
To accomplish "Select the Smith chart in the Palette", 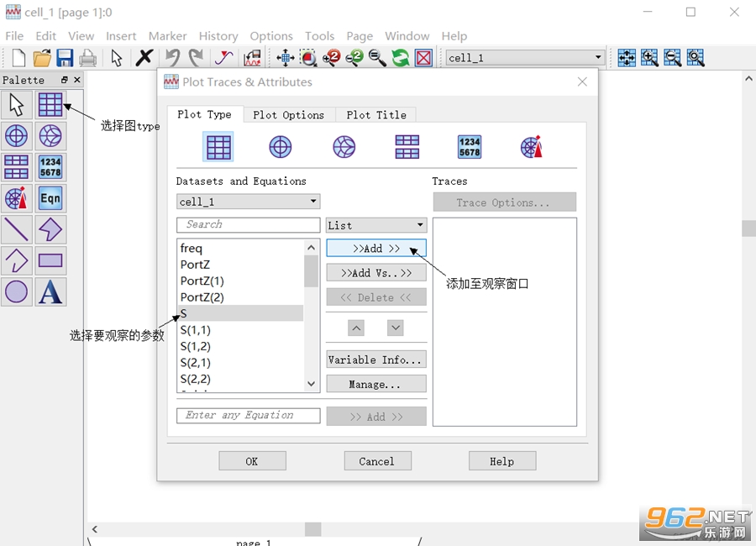I will point(50,135).
